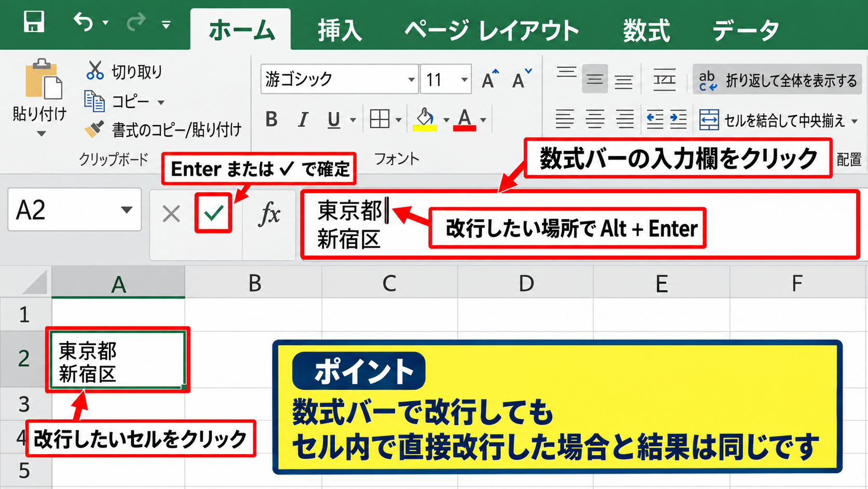Viewport: 868px width, 489px height.
Task: Apply the red font color A
Action: pyautogui.click(x=465, y=120)
